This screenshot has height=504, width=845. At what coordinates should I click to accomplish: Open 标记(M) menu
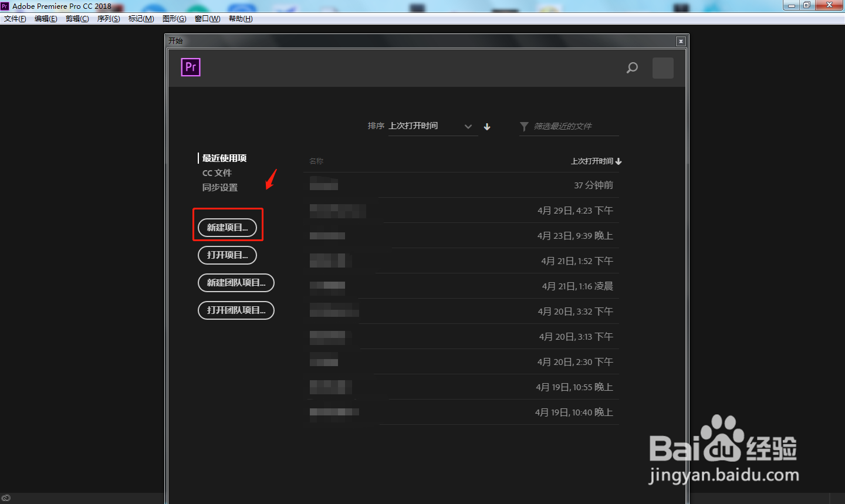pyautogui.click(x=141, y=19)
